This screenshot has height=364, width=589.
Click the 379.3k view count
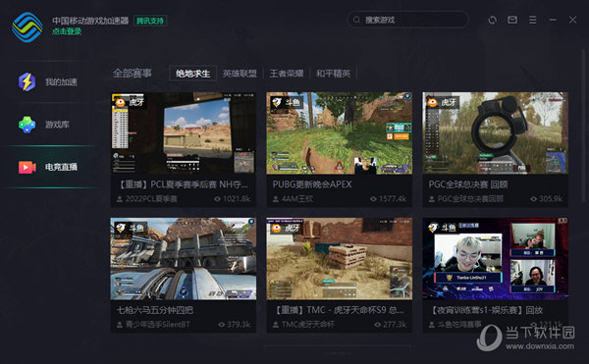pos(239,324)
